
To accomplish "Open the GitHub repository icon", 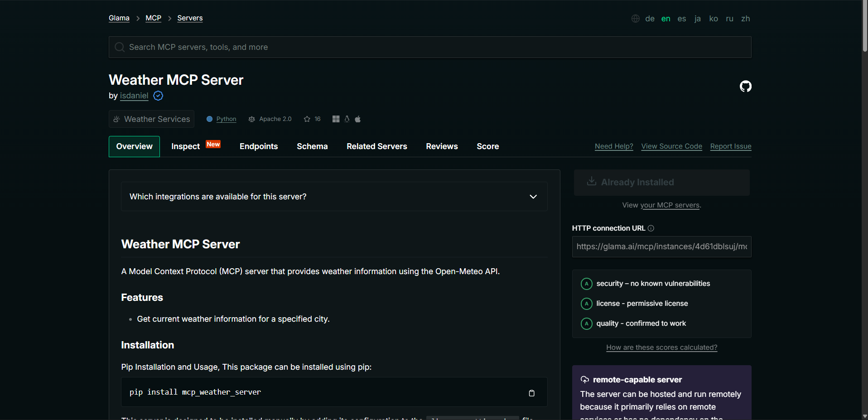I will pyautogui.click(x=745, y=86).
